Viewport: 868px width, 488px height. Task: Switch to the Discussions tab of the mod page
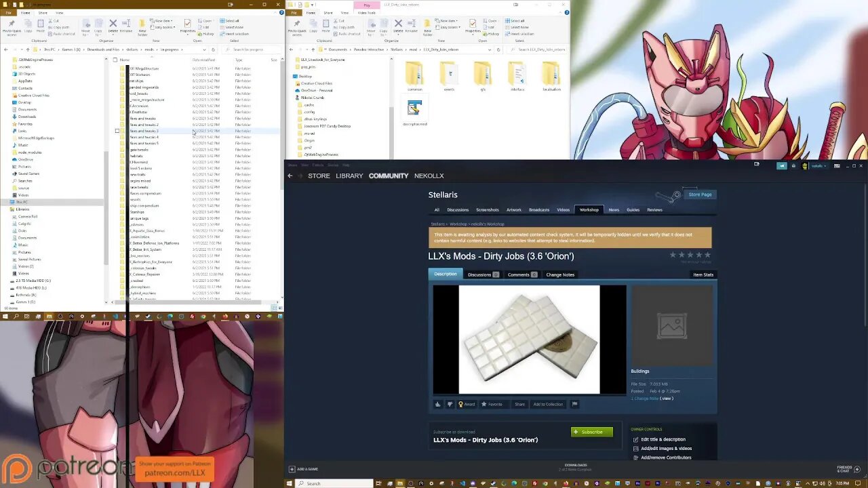coord(483,274)
